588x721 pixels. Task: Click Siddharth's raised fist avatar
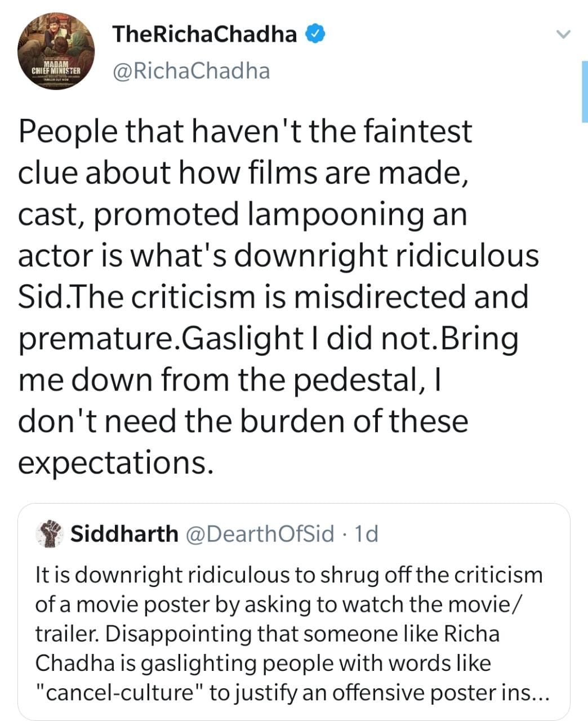point(50,533)
